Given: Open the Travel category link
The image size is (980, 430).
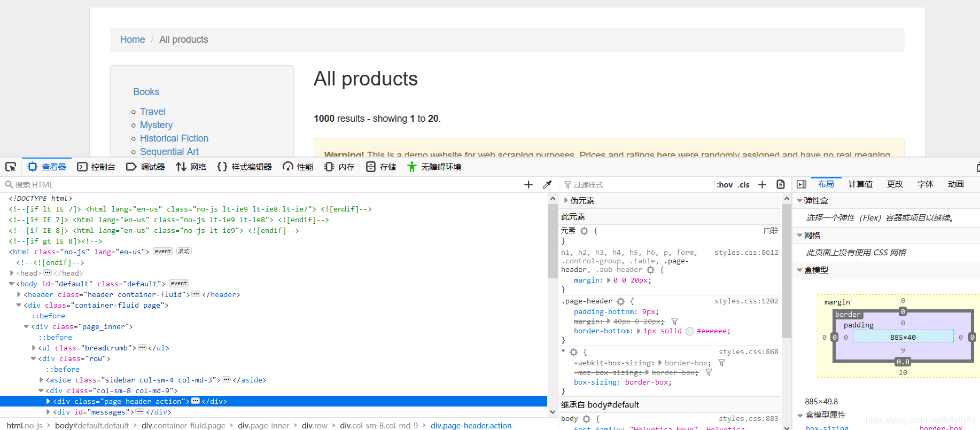Looking at the screenshot, I should 153,112.
